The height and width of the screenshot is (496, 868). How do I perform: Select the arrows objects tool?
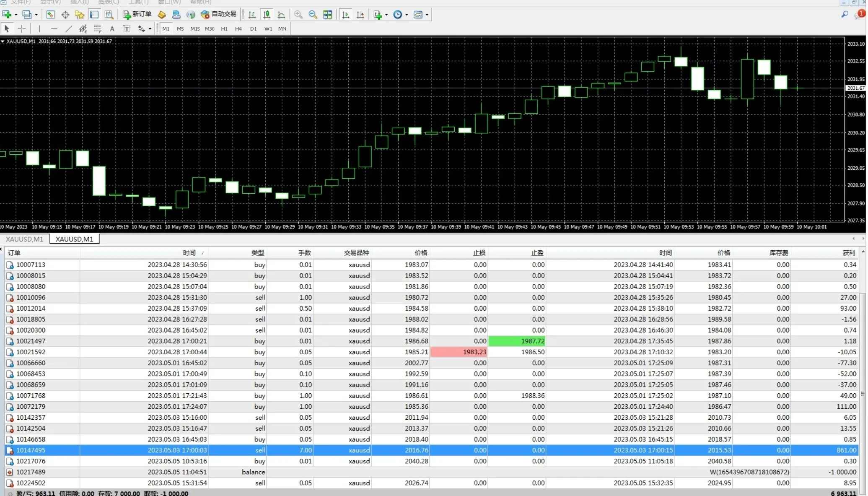coord(141,29)
